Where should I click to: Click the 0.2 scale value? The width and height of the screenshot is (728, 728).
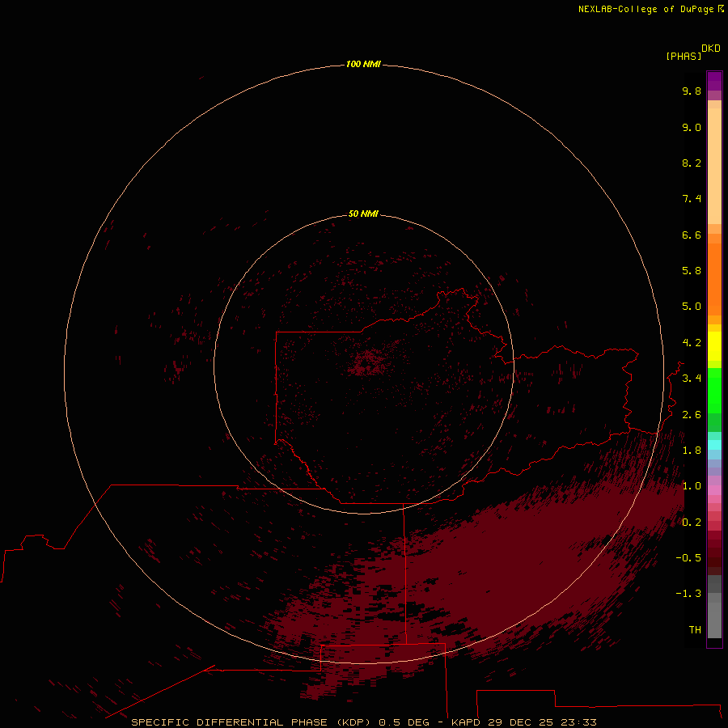tap(692, 523)
